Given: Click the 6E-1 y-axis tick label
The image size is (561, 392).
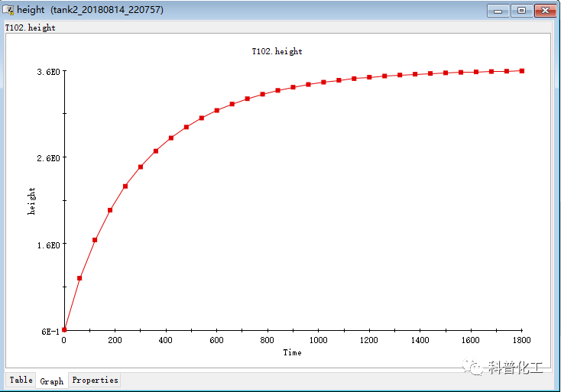Looking at the screenshot, I should coord(50,332).
